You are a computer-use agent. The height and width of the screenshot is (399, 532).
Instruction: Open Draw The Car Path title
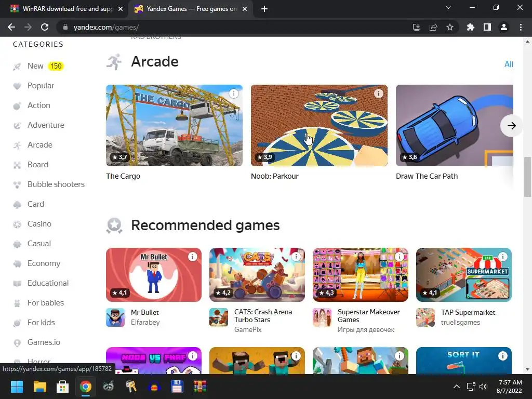coord(427,176)
